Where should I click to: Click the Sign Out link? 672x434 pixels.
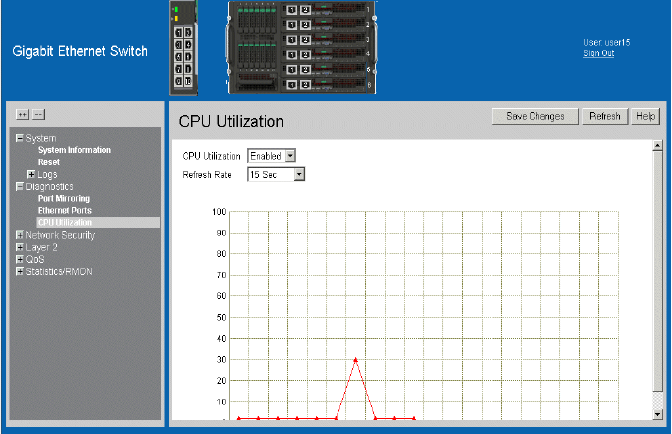click(598, 53)
